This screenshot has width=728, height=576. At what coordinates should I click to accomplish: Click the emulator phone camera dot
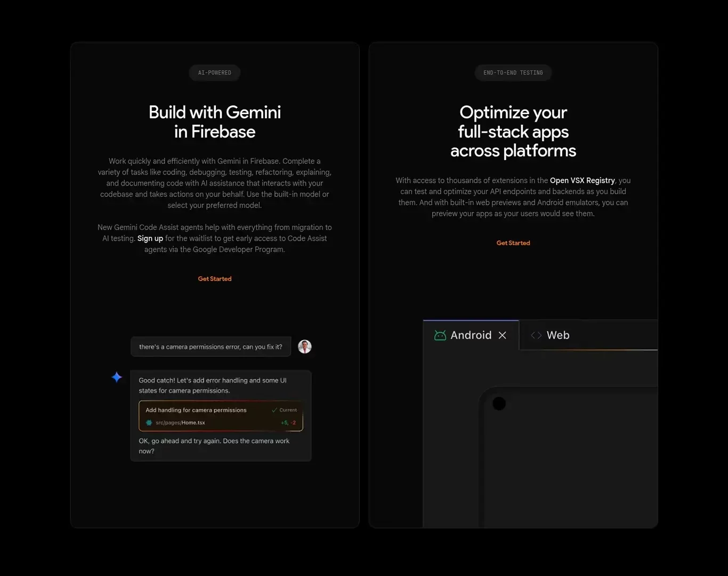click(499, 404)
